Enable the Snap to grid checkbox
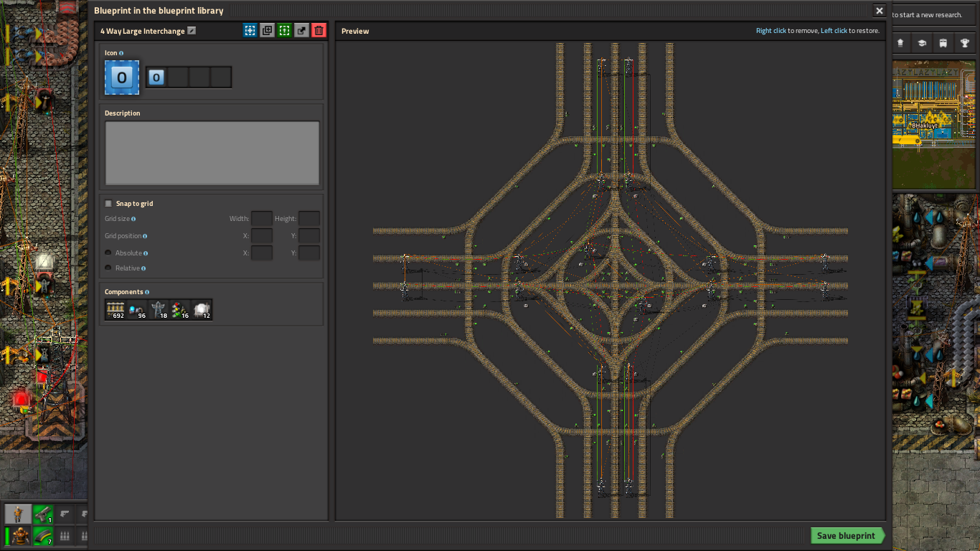Image resolution: width=980 pixels, height=551 pixels. pos(109,204)
